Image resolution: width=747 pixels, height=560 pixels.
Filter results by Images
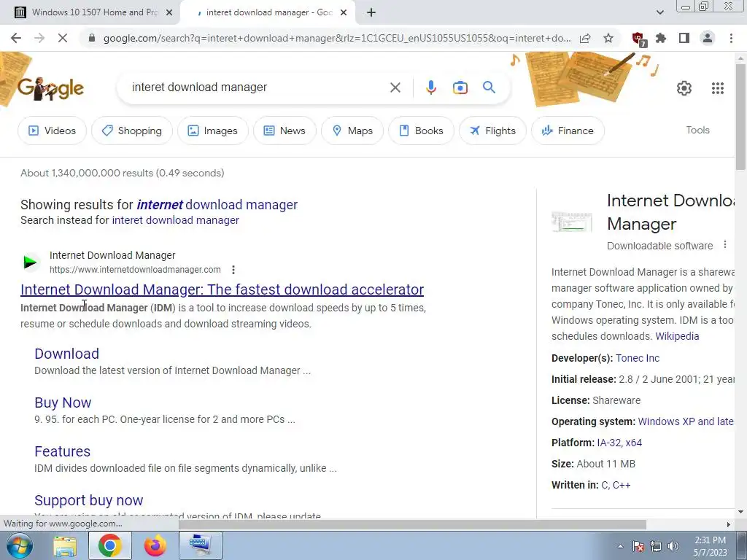click(212, 131)
